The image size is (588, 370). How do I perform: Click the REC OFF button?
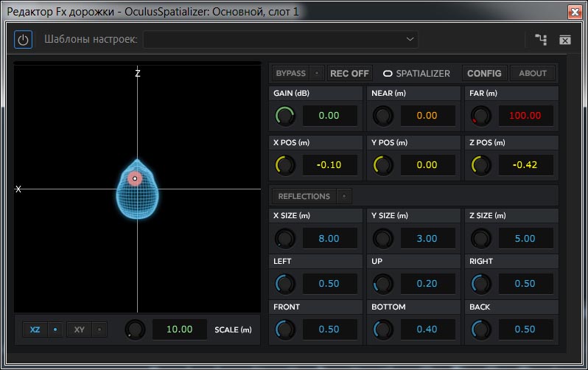pos(349,73)
